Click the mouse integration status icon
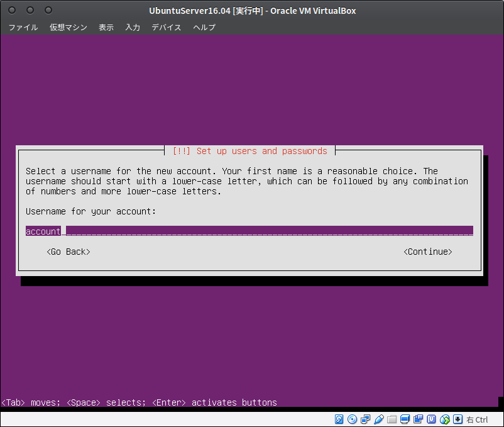504x427 pixels. 444,419
